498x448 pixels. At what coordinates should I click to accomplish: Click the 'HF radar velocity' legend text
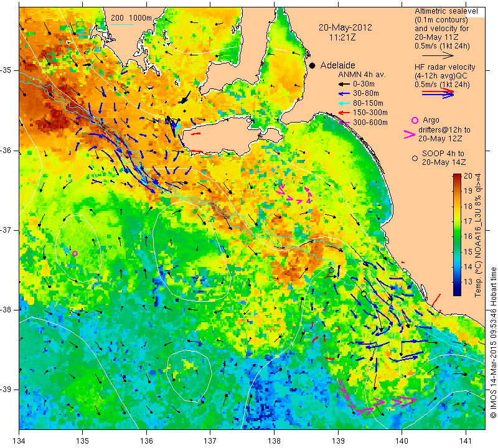(444, 67)
